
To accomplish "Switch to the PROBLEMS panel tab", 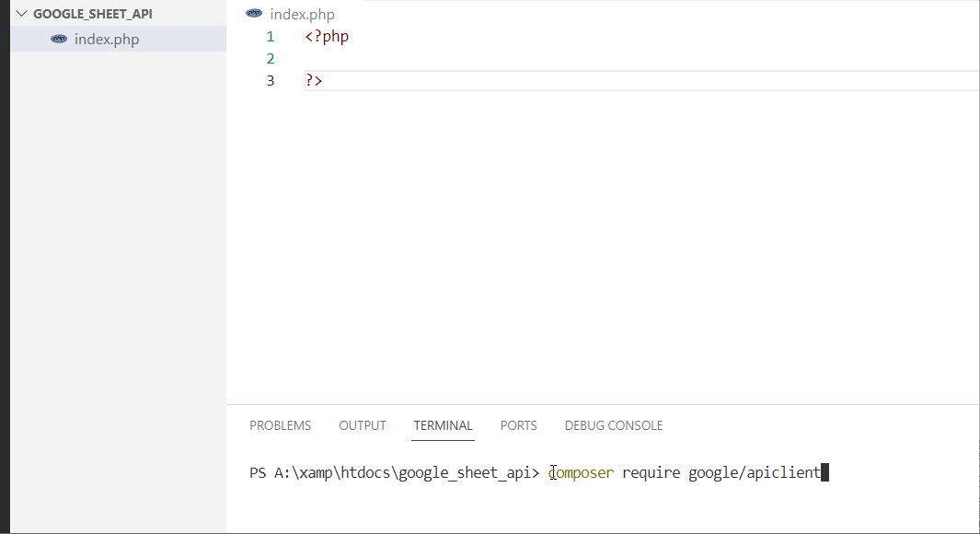I will pos(280,425).
